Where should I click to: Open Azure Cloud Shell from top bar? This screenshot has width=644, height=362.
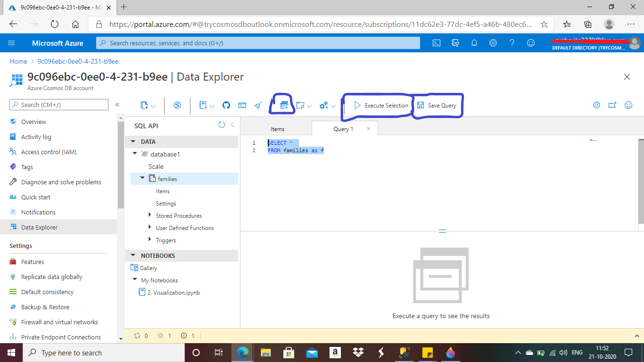click(x=437, y=43)
